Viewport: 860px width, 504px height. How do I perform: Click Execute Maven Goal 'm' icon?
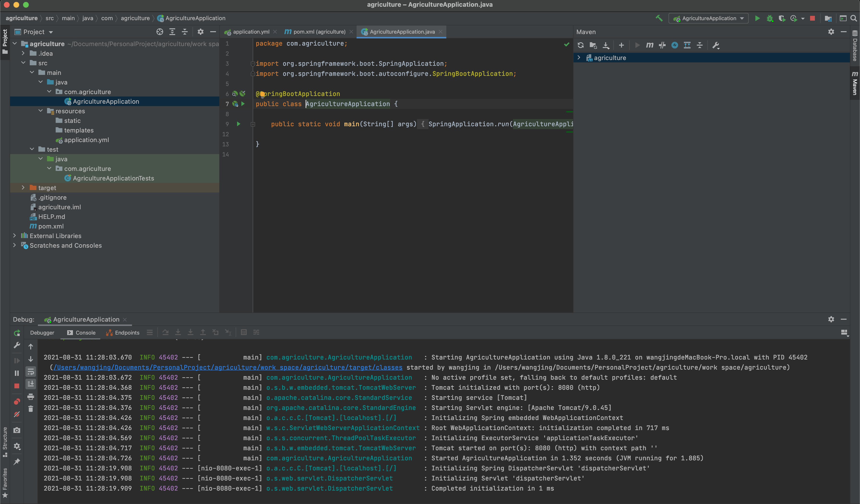(x=649, y=45)
